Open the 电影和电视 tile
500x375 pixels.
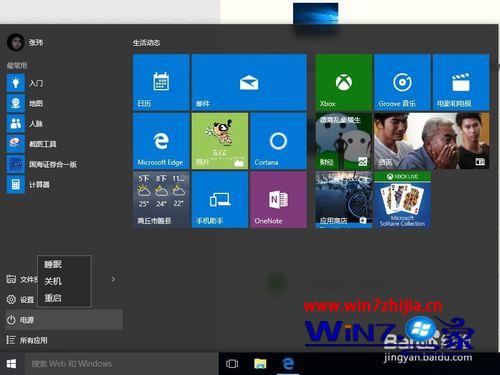(x=461, y=82)
